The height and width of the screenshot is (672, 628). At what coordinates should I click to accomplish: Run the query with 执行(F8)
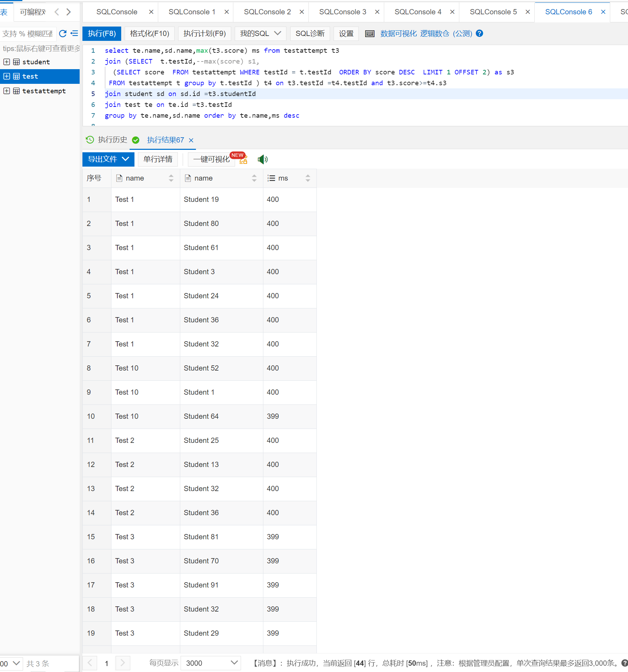(x=102, y=34)
